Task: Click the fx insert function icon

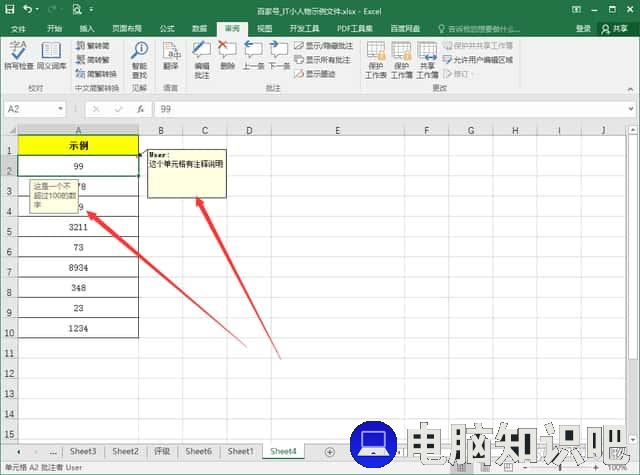Action: pos(140,109)
